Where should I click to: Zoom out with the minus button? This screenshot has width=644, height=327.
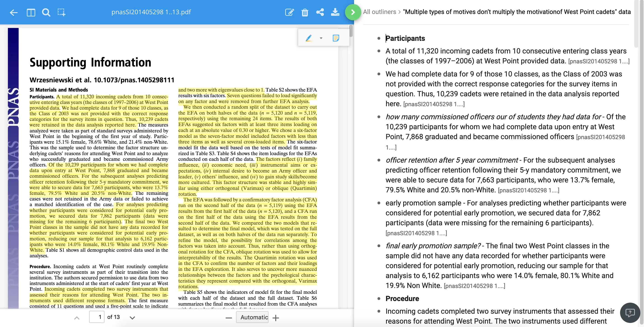click(x=229, y=318)
